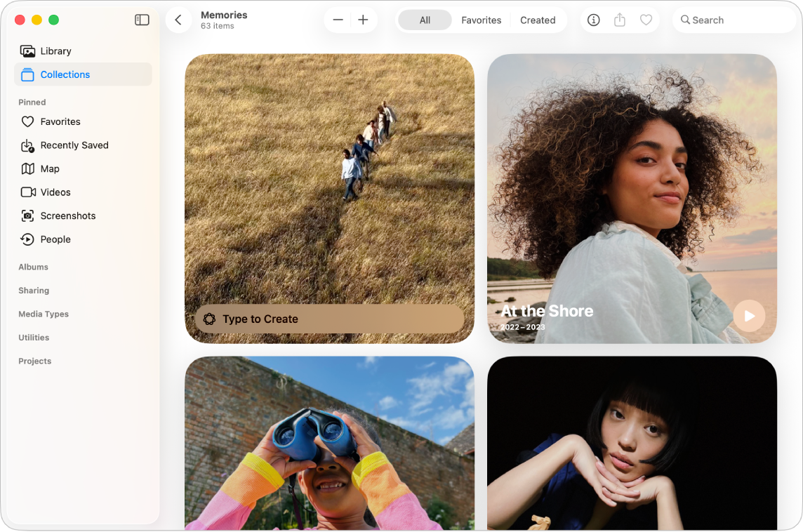Expand the Albums section

coord(33,267)
